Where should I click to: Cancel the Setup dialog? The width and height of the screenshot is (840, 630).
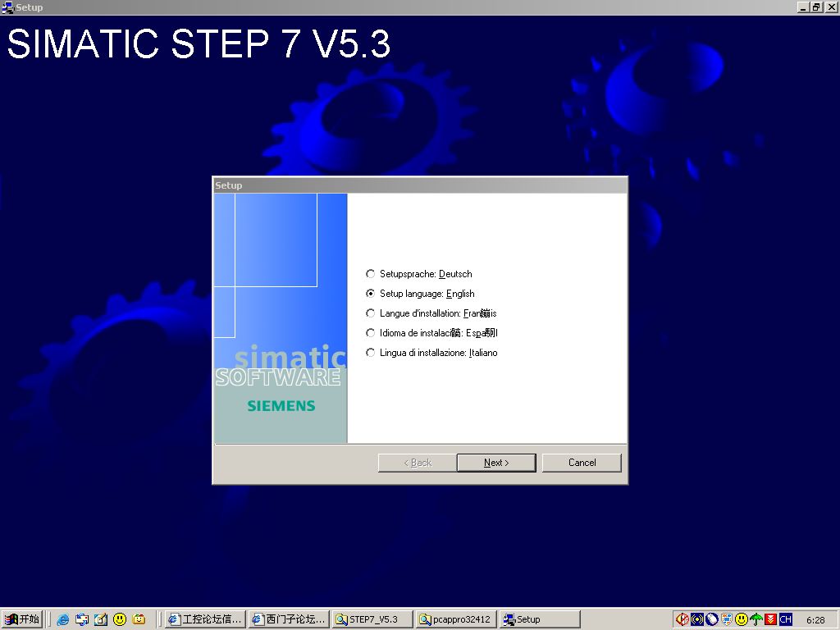(x=582, y=463)
